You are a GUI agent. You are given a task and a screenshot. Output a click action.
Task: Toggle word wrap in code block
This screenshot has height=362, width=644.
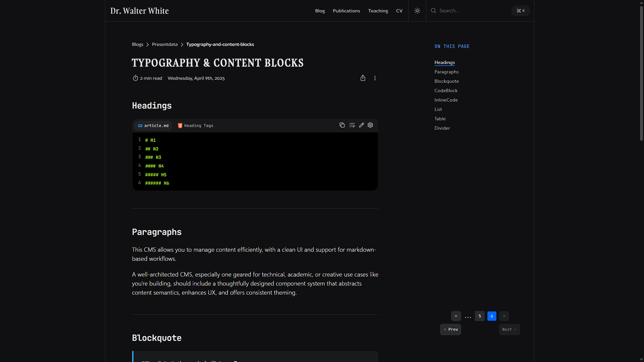click(352, 125)
